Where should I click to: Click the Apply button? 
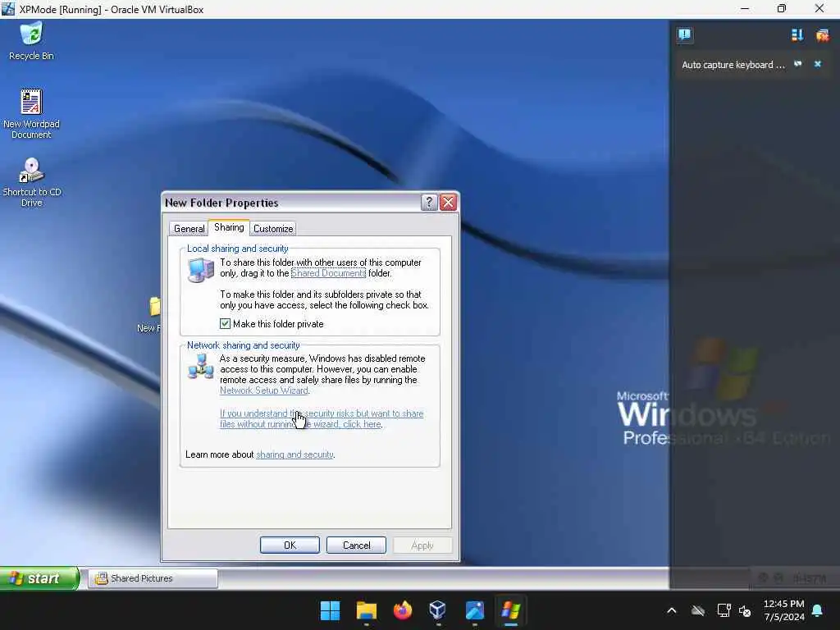click(x=422, y=545)
